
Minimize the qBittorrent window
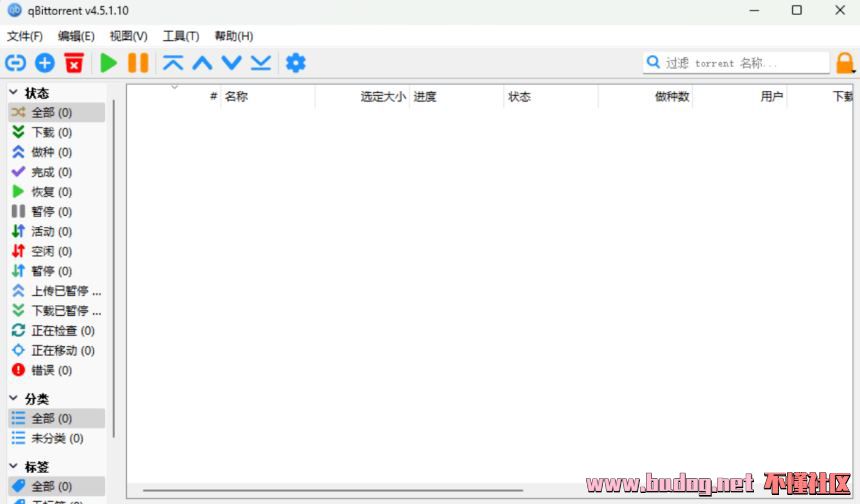754,10
